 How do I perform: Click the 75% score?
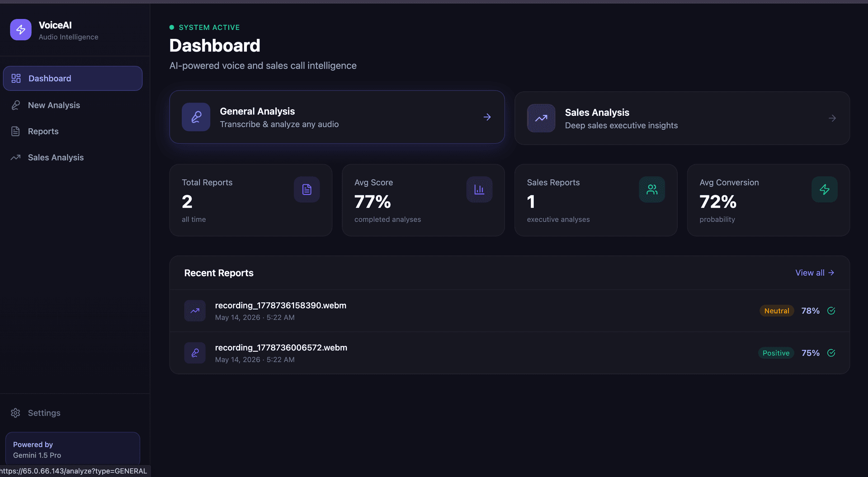[x=810, y=353]
